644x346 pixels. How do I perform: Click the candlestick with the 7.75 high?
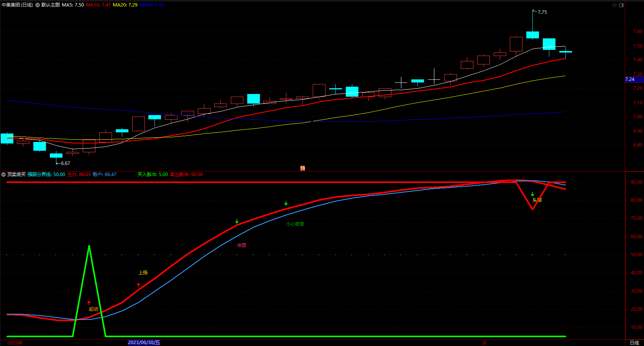(x=532, y=35)
